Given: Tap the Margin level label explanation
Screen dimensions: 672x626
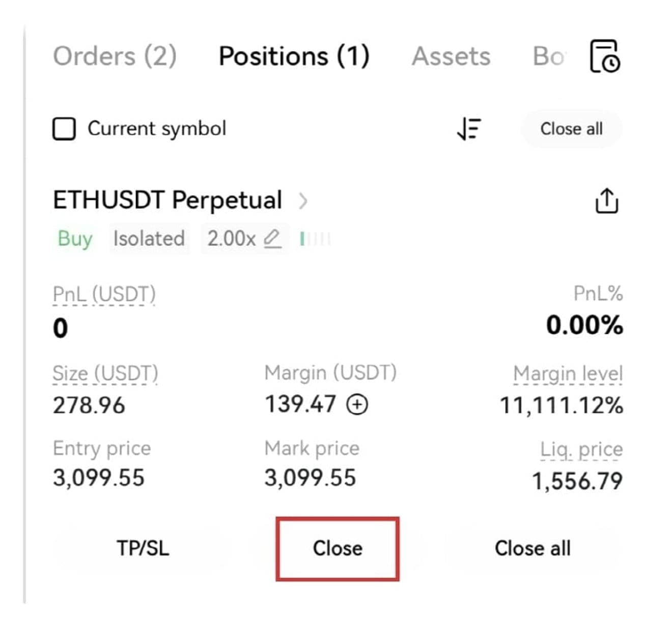Looking at the screenshot, I should [x=568, y=374].
